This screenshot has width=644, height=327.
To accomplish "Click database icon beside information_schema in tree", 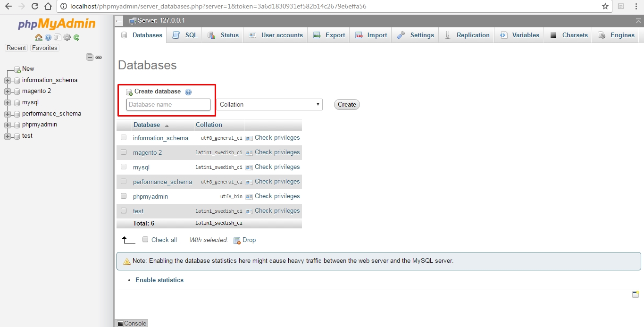I will pyautogui.click(x=17, y=80).
